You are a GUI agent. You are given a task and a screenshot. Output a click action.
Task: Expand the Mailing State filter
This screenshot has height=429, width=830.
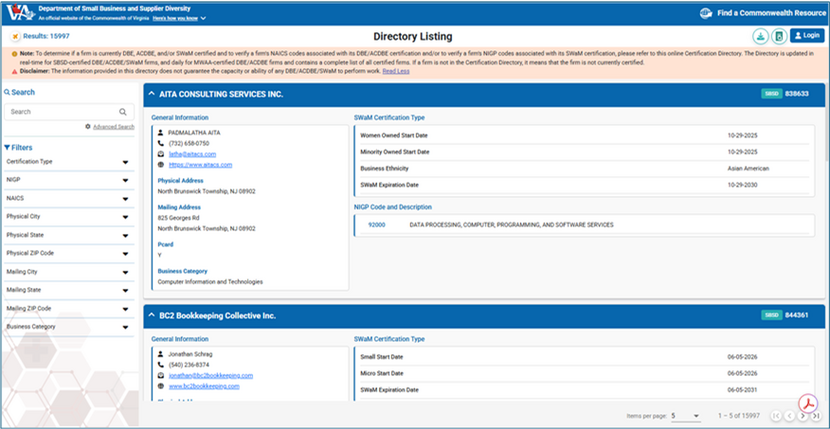point(69,290)
